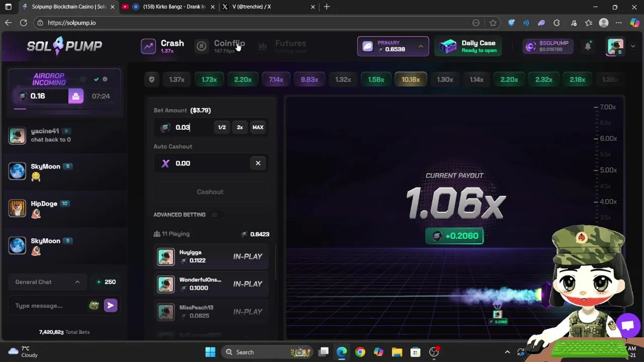Open Google Chrome from taskbar
644x362 pixels.
[360, 352]
